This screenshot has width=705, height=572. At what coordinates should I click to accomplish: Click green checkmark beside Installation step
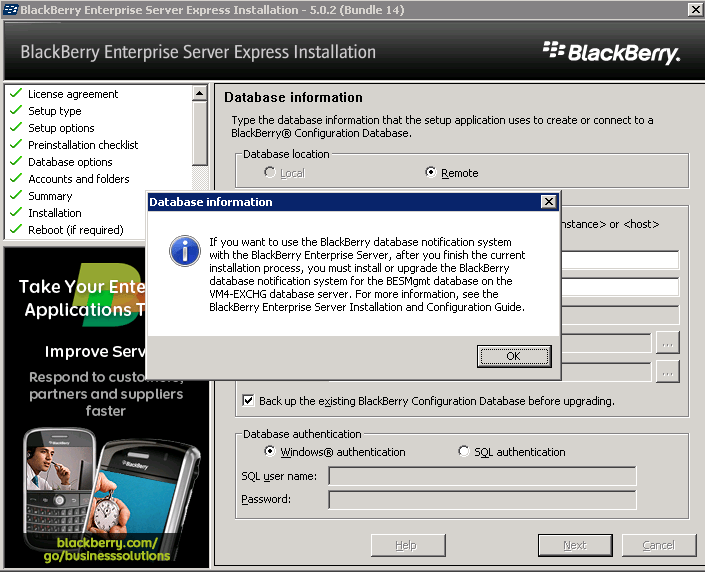[15, 213]
